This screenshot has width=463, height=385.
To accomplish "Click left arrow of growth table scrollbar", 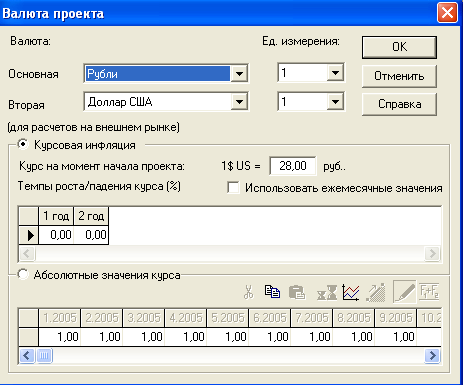I will point(27,254).
